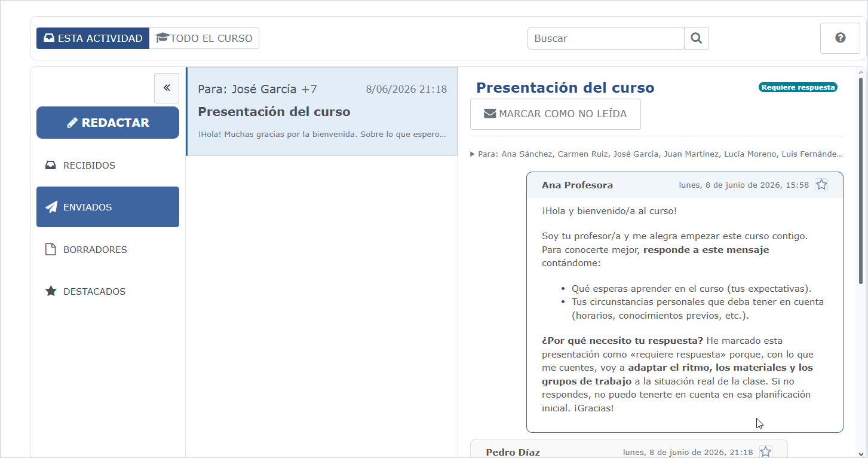This screenshot has height=458, width=868.
Task: Click the vertical scrollbar of message pane
Action: coord(861,179)
